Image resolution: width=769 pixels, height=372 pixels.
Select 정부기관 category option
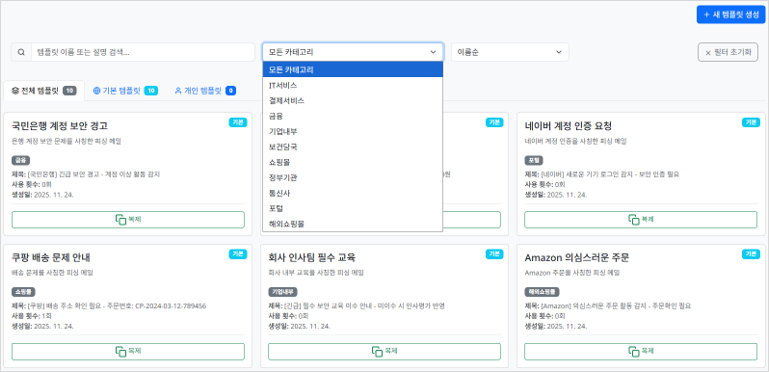point(353,178)
